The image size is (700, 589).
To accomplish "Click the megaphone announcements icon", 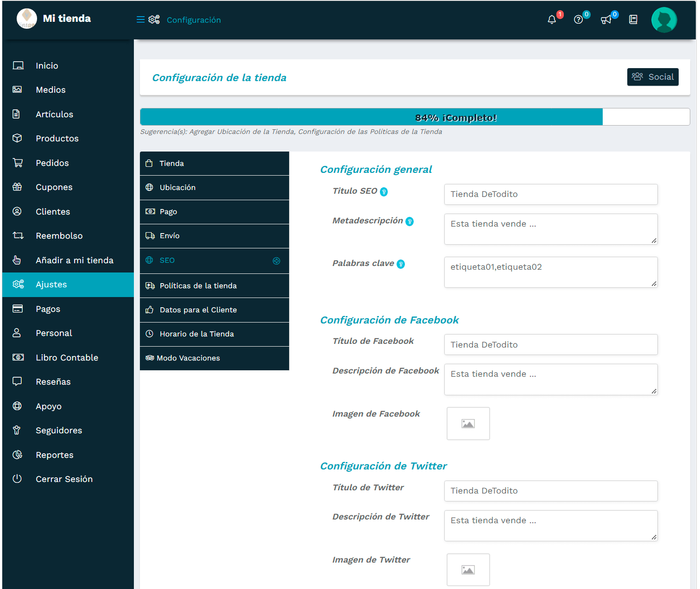I will (x=606, y=19).
